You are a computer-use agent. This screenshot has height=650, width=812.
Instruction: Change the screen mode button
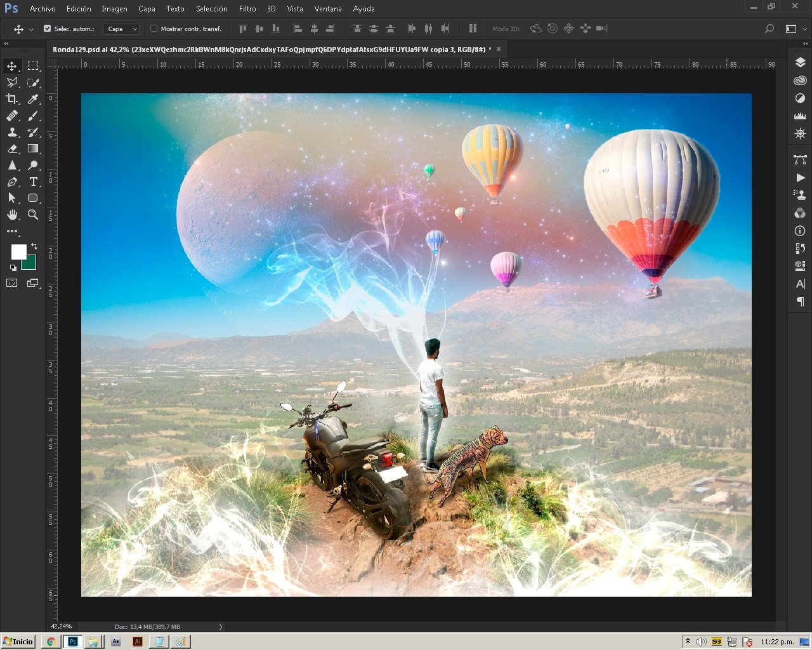(33, 283)
